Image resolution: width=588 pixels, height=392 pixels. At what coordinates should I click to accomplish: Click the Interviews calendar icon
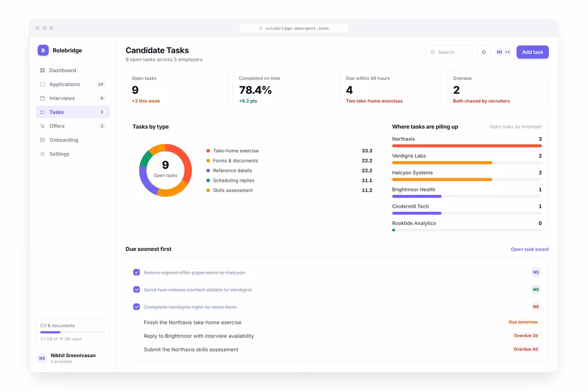click(43, 98)
